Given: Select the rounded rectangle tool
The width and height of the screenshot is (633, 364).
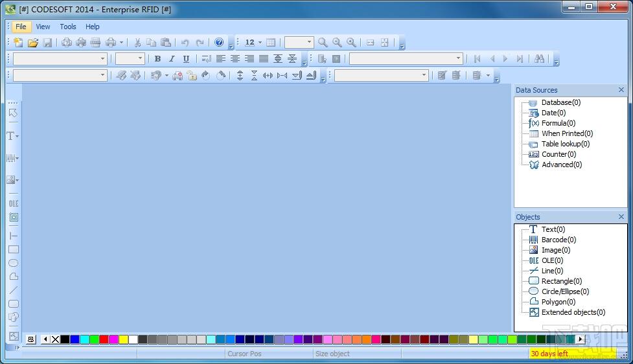Looking at the screenshot, I should pos(14,304).
